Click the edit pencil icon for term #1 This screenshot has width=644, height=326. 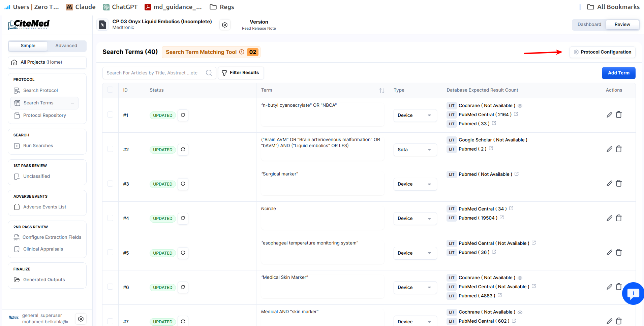point(609,115)
